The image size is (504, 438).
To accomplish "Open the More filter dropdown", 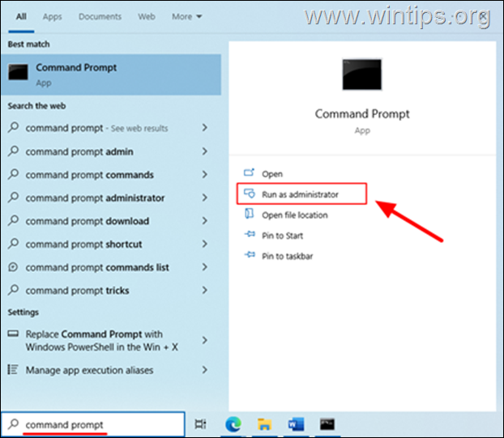I will click(x=186, y=17).
